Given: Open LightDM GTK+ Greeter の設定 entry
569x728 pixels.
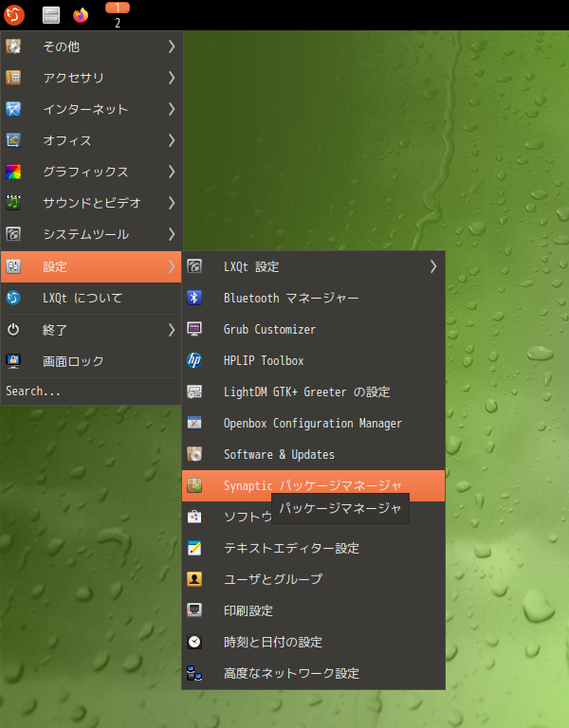Looking at the screenshot, I should click(x=313, y=391).
